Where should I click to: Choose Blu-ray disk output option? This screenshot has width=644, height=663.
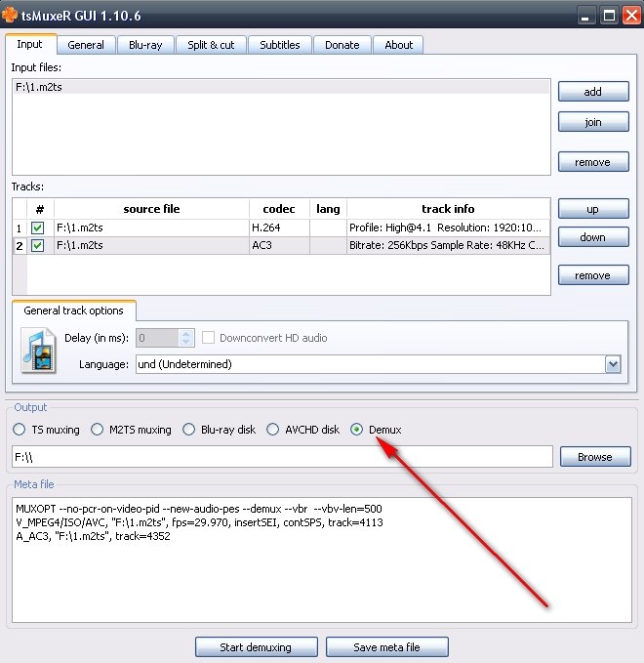tap(188, 430)
